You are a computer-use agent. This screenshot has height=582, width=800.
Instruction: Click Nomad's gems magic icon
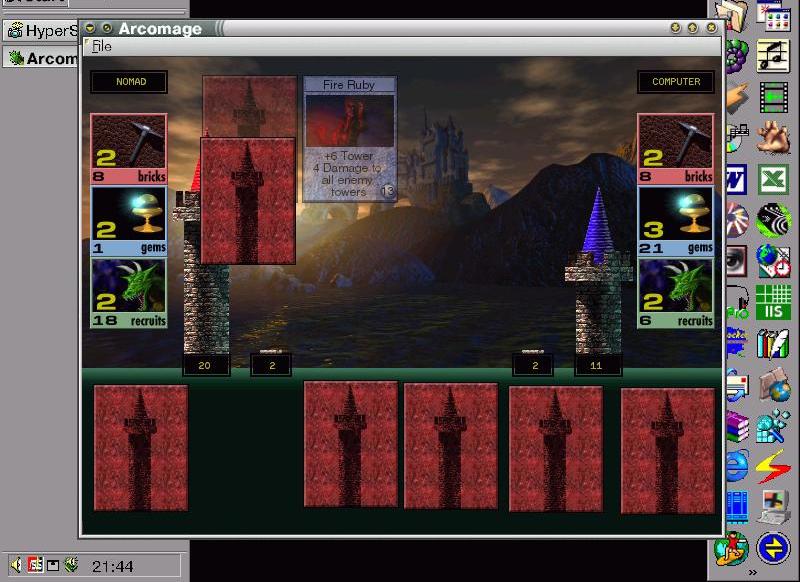128,215
